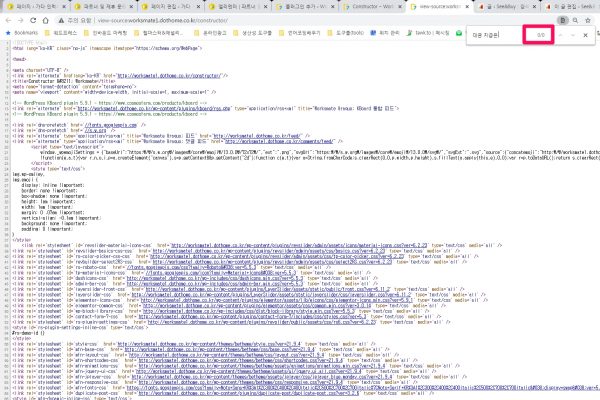
Task: Close the find-in-page bar
Action: pyautogui.click(x=586, y=36)
